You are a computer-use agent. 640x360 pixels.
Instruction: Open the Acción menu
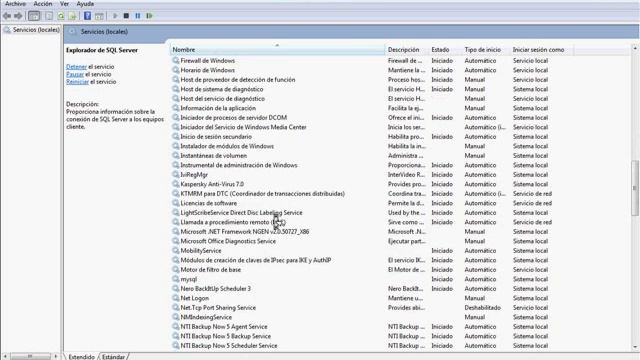[43, 4]
